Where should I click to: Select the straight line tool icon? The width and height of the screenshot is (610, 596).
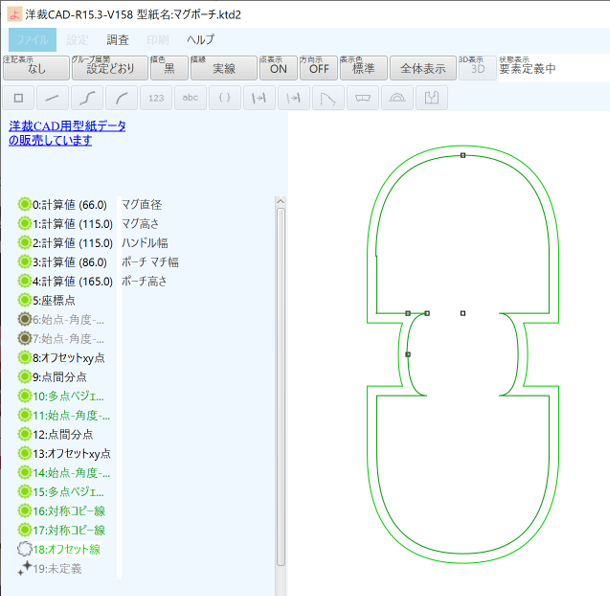52,98
